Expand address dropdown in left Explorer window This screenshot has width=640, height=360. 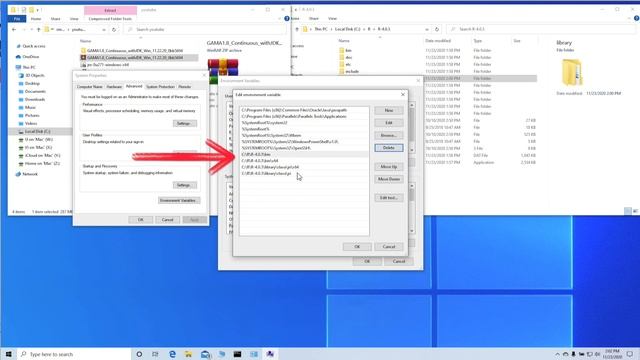(x=104, y=29)
